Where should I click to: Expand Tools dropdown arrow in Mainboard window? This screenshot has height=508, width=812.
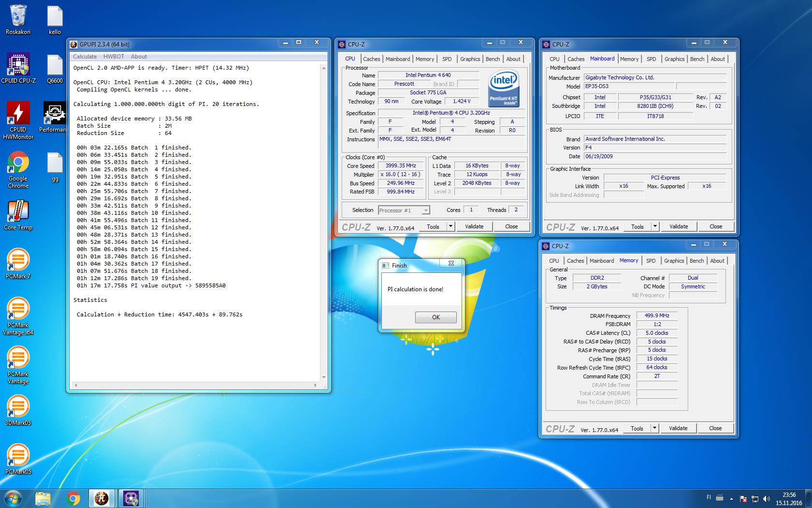tap(655, 226)
